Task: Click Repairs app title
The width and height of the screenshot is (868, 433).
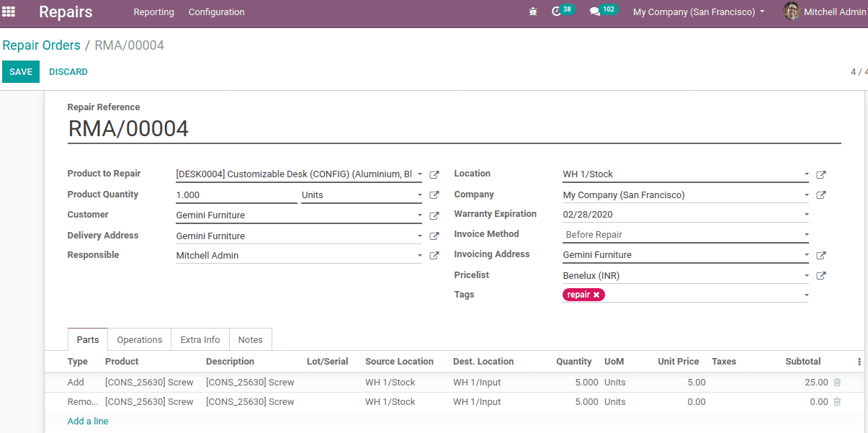Action: (66, 12)
